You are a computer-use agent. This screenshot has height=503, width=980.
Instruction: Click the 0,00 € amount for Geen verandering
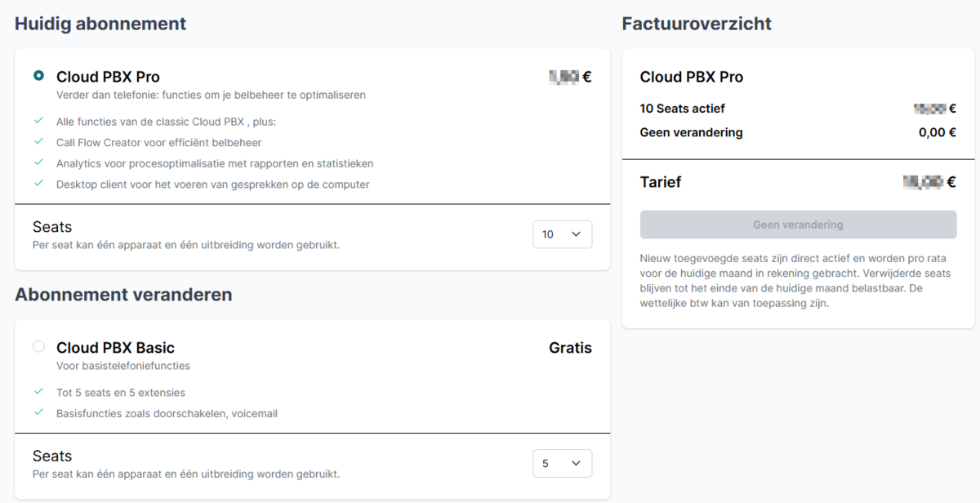pos(937,132)
